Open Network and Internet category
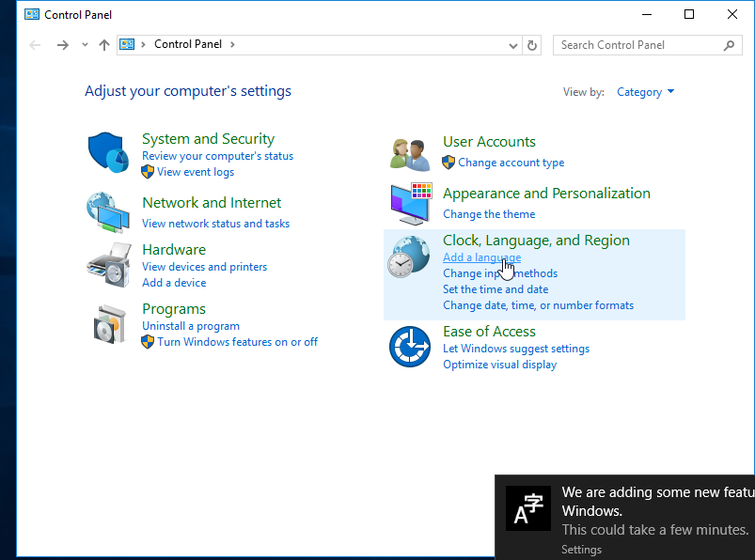755x560 pixels. tap(212, 203)
